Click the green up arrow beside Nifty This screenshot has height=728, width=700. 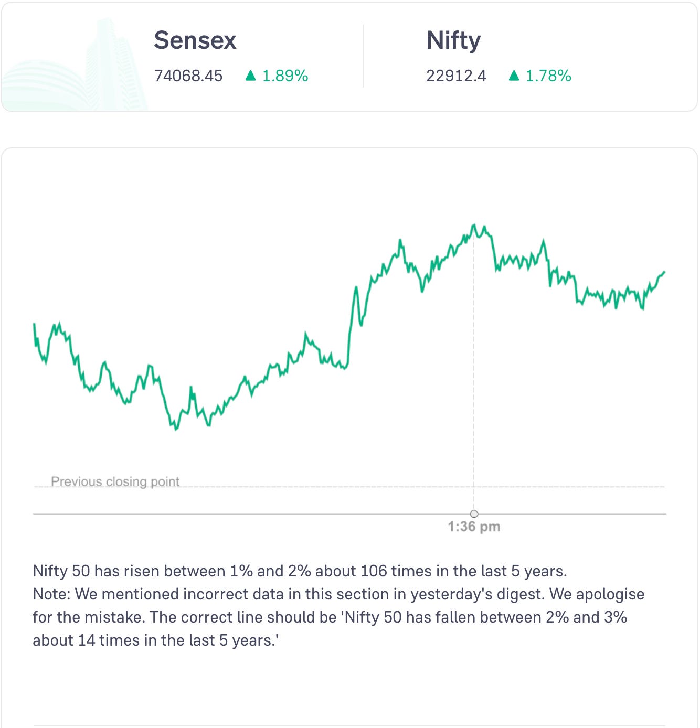514,76
